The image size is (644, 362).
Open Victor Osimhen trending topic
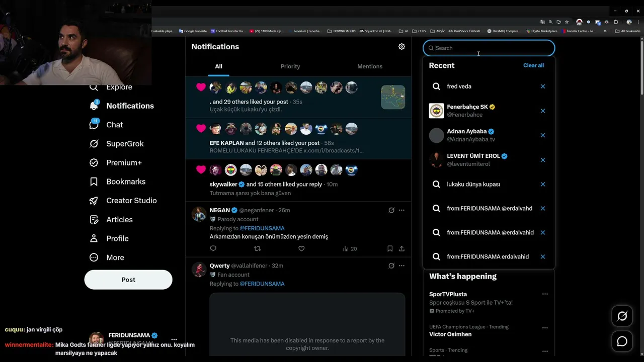pyautogui.click(x=450, y=334)
